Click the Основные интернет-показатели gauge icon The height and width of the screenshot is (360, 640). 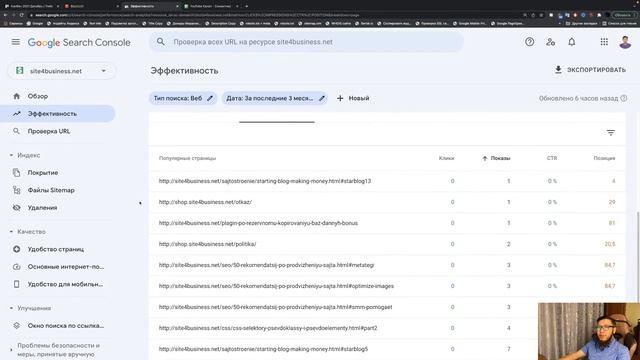pos(16,267)
